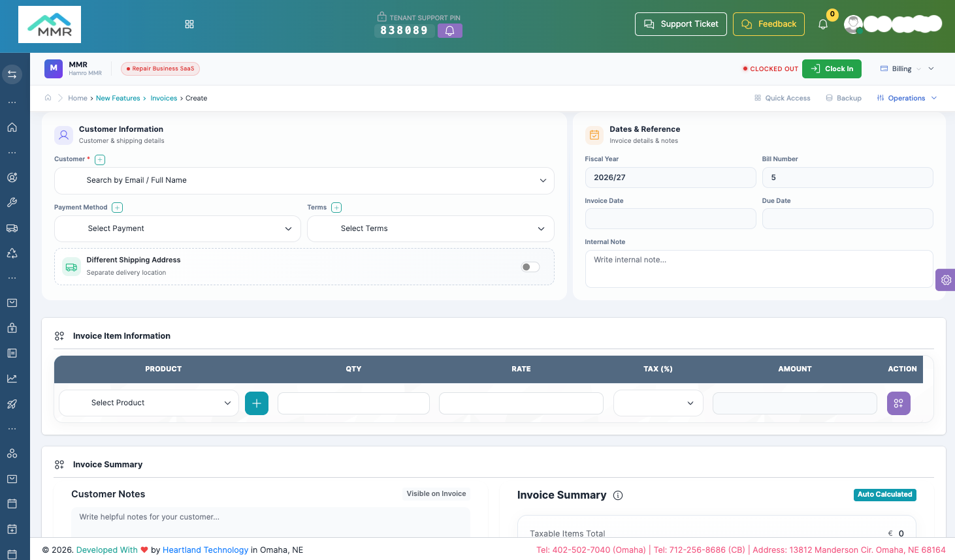Go to Invoices breadcrumb
Screen dimensions: 955x560
(x=164, y=99)
